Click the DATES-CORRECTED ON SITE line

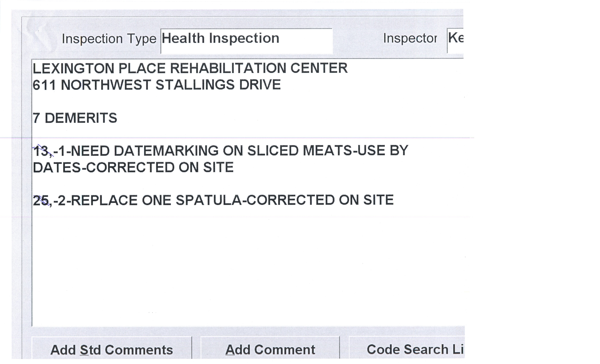coord(133,168)
